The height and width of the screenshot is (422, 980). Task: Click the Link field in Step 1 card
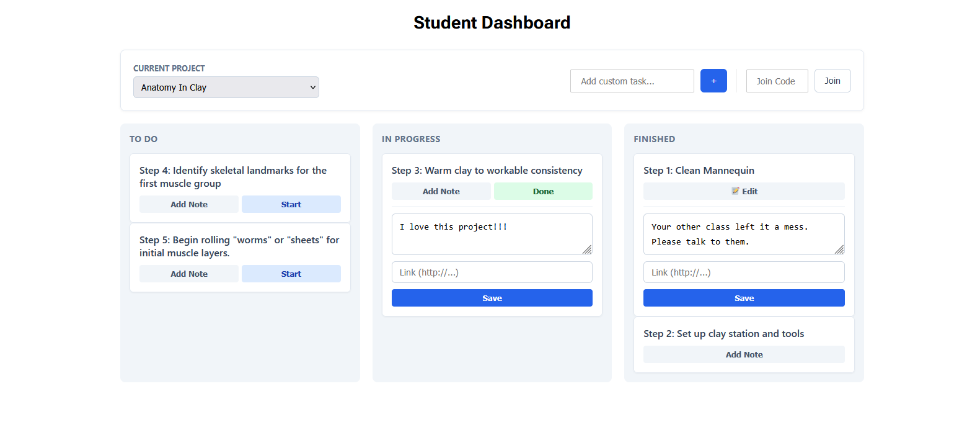point(744,272)
